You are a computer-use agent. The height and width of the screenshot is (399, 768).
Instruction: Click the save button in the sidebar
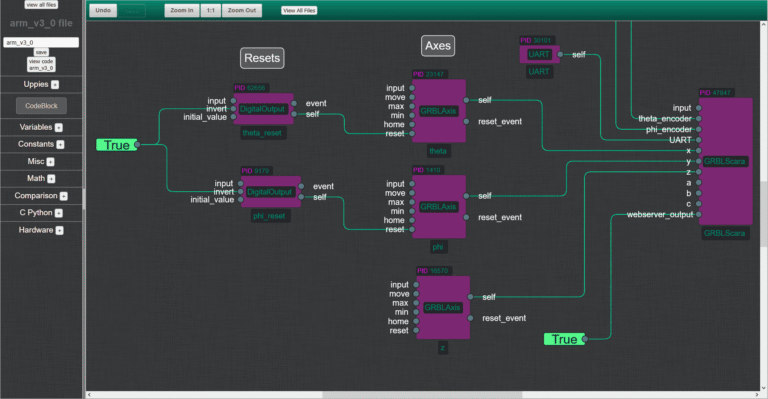click(41, 52)
